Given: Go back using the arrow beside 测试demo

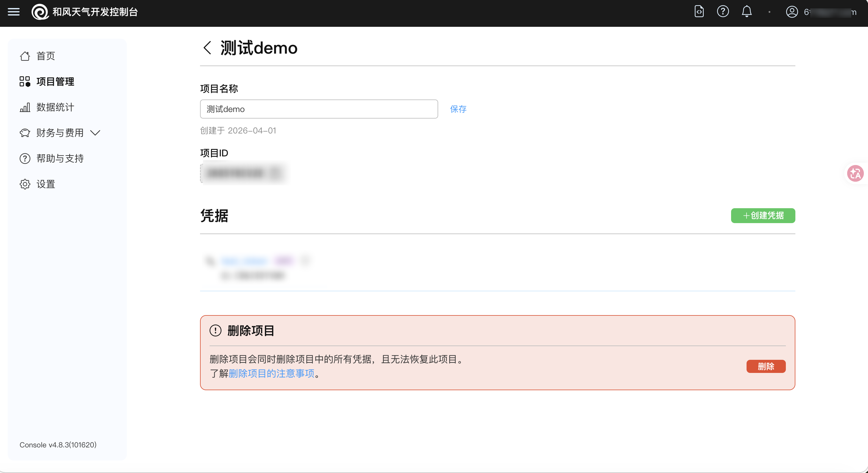Looking at the screenshot, I should coord(207,48).
